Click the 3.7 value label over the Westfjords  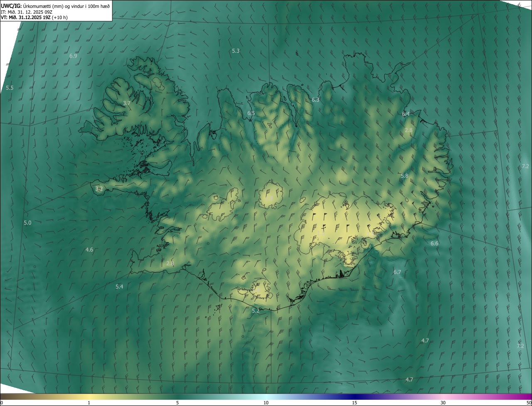(x=127, y=103)
